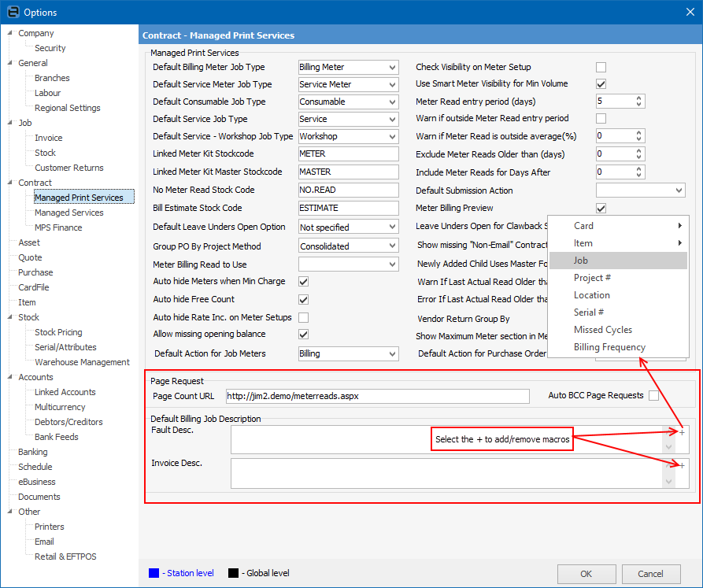
Task: Expand the Group PO By Project Method dropdown
Action: pos(393,246)
